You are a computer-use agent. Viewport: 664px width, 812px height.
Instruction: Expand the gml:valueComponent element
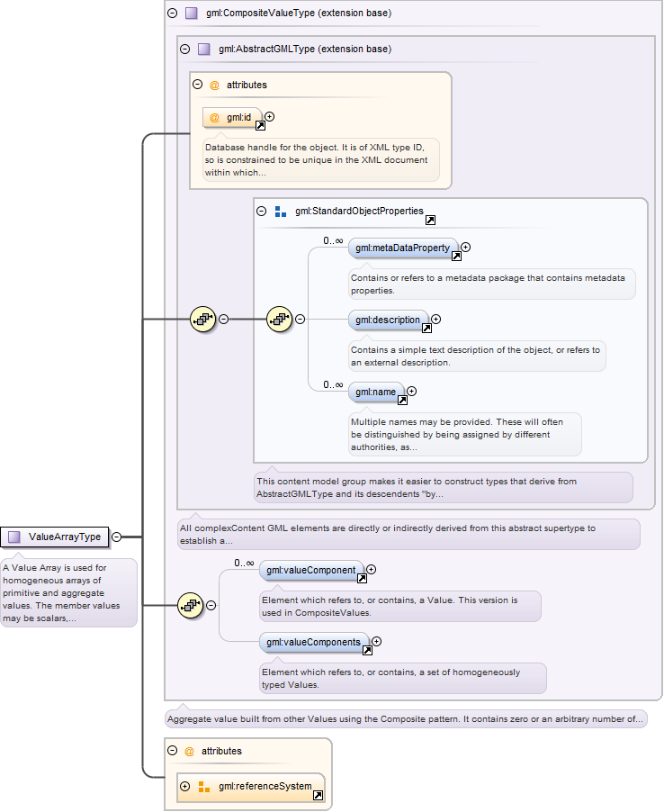371,569
